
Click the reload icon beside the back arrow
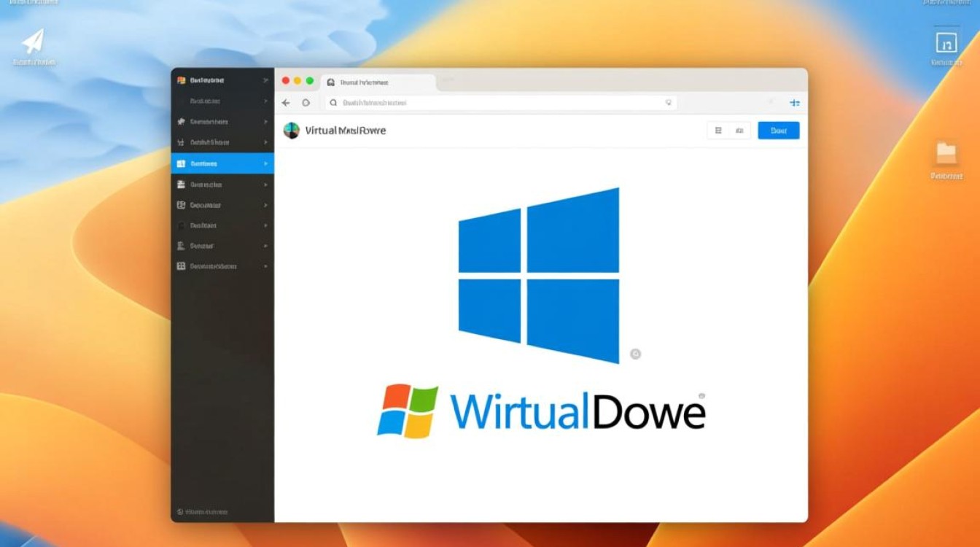click(x=306, y=103)
